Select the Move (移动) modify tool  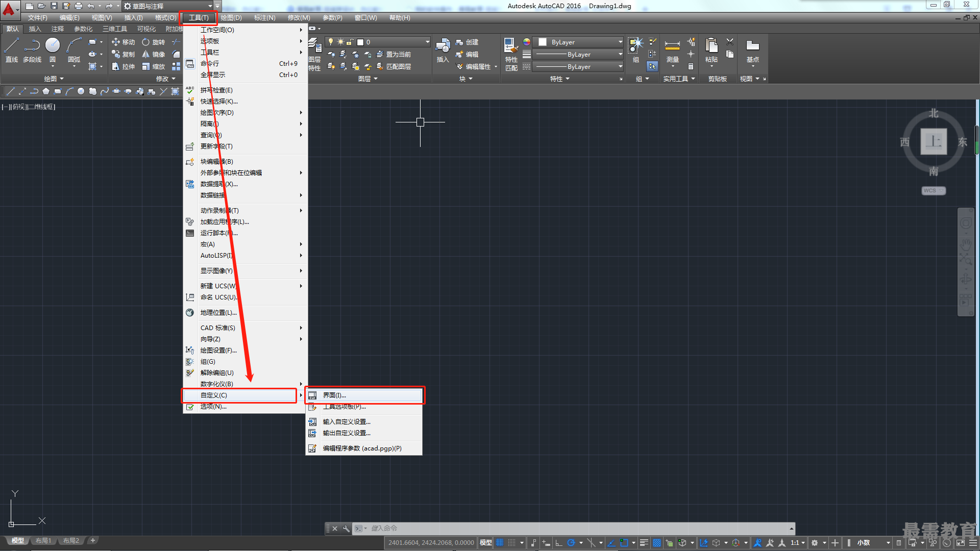click(x=123, y=42)
